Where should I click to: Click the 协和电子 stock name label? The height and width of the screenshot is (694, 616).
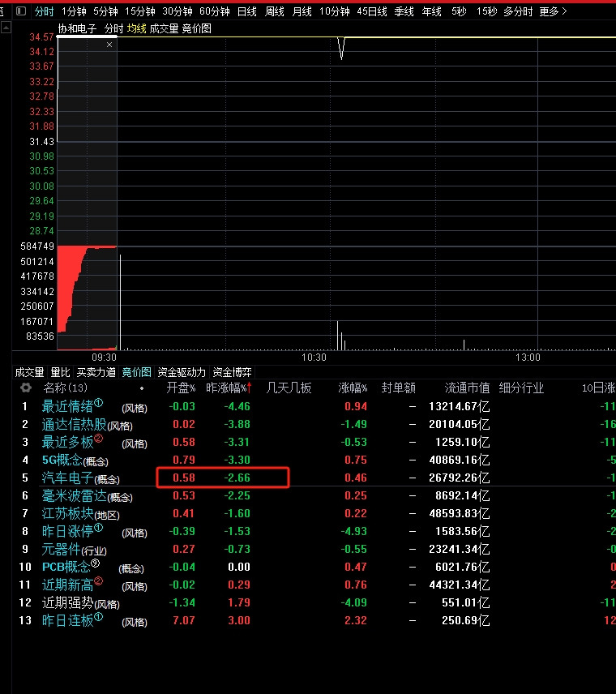click(78, 28)
